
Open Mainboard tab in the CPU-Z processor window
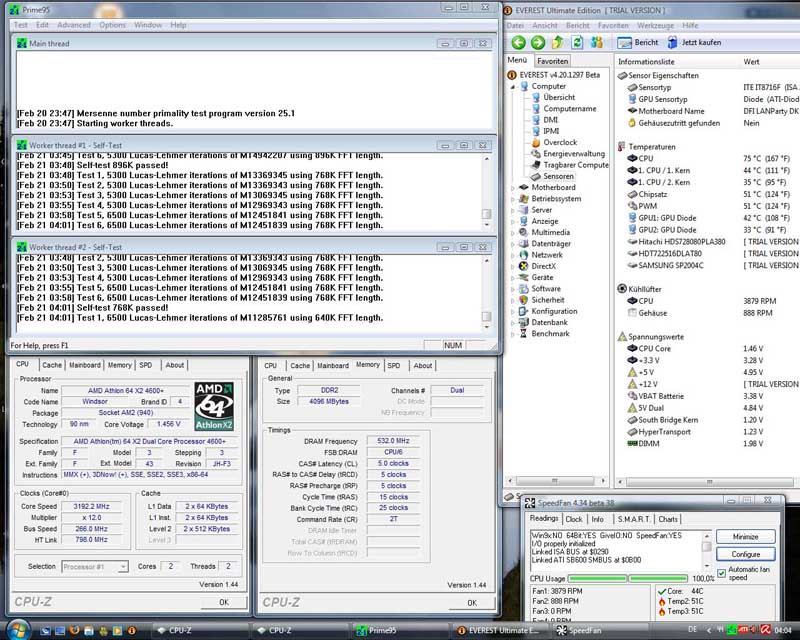point(85,365)
